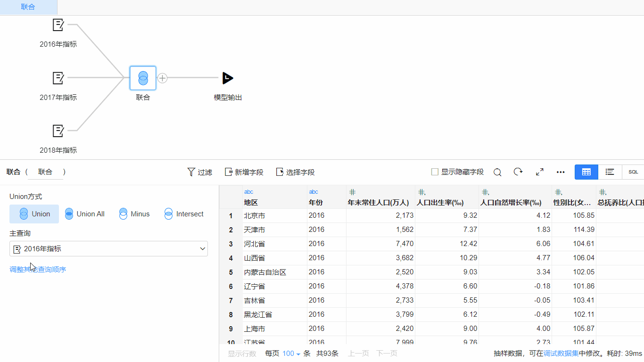
Task: Enable 显示隐藏字段 checkbox
Action: pos(435,172)
